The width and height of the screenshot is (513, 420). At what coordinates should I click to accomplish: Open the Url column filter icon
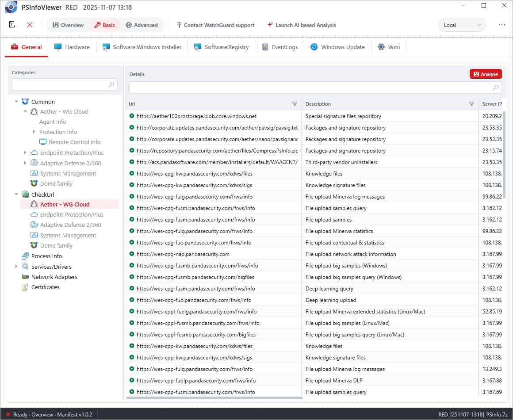(295, 104)
